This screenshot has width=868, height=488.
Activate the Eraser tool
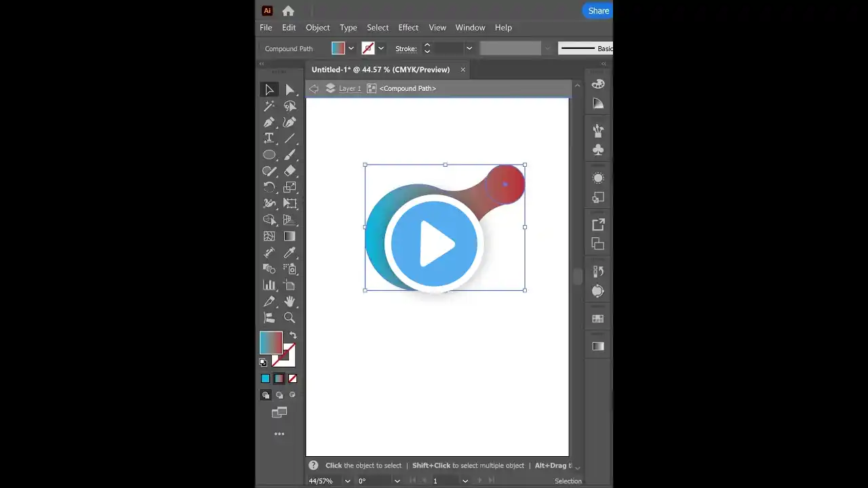pos(290,171)
